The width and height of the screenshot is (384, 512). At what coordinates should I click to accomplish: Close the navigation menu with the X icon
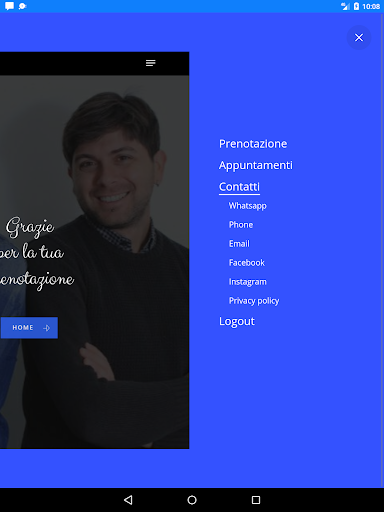coord(359,37)
